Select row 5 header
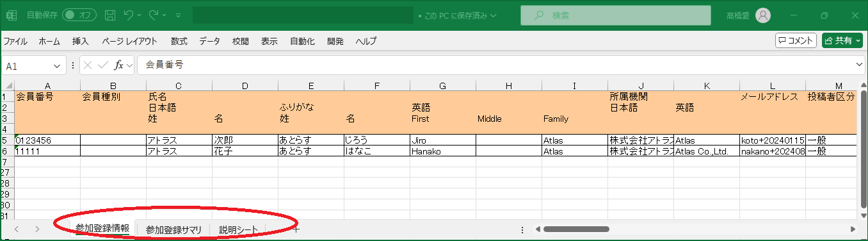 7,140
